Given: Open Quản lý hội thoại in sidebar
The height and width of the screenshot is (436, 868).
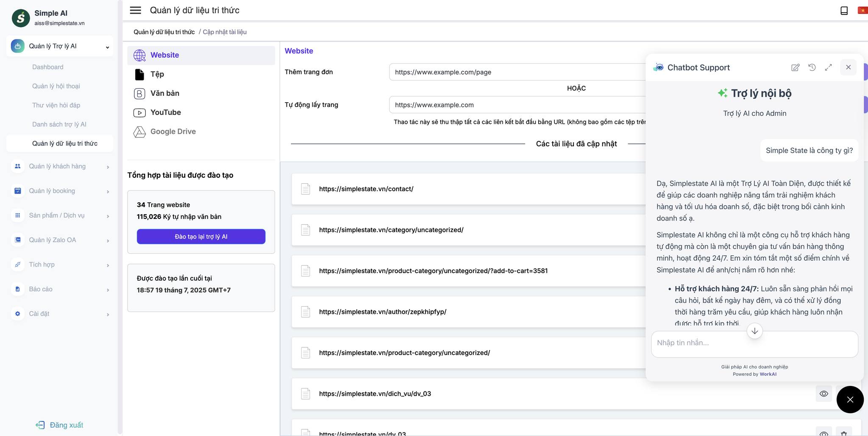Looking at the screenshot, I should [56, 86].
